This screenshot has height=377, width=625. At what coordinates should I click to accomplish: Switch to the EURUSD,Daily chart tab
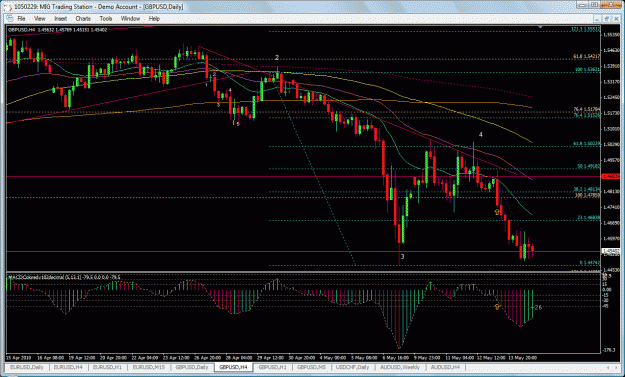pyautogui.click(x=27, y=367)
